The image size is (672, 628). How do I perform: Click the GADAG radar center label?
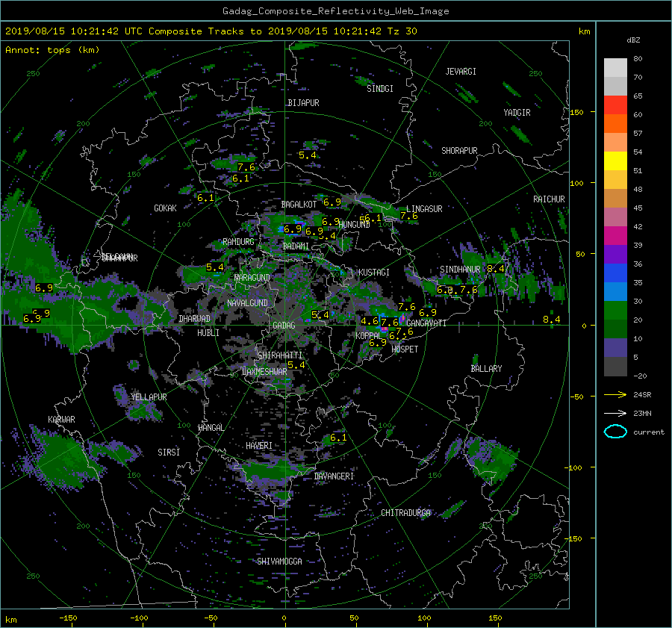coord(284,326)
